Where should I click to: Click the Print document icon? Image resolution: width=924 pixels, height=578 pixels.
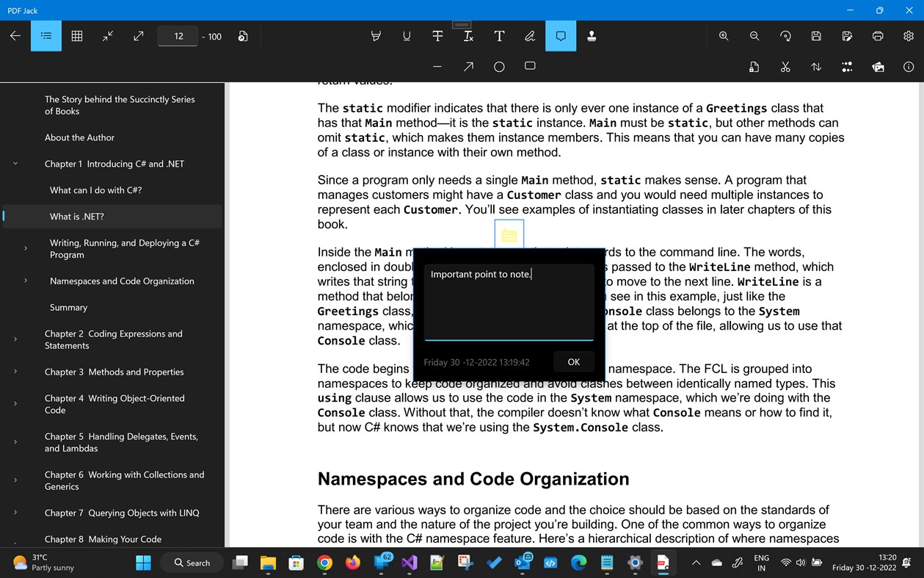(878, 35)
